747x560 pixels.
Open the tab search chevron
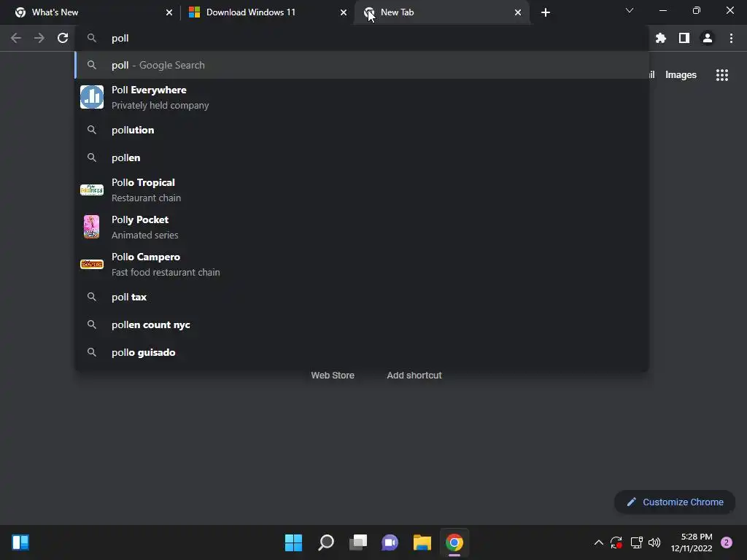(x=630, y=10)
